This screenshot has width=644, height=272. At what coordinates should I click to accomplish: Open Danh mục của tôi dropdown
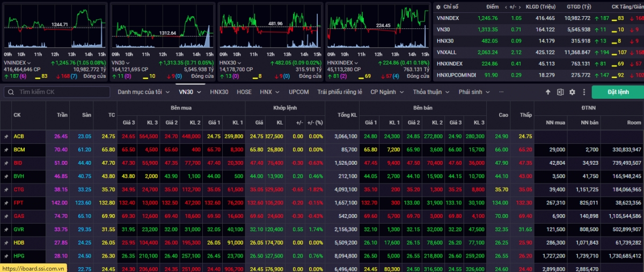pos(143,92)
